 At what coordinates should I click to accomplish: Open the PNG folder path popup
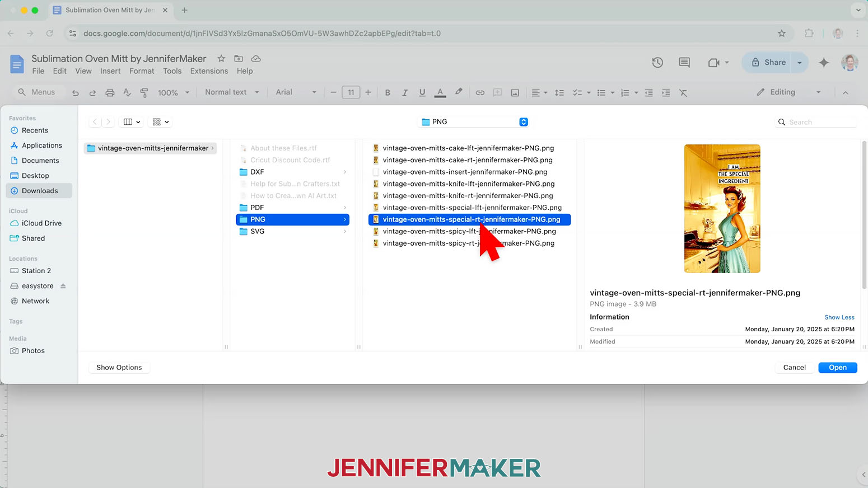(474, 122)
